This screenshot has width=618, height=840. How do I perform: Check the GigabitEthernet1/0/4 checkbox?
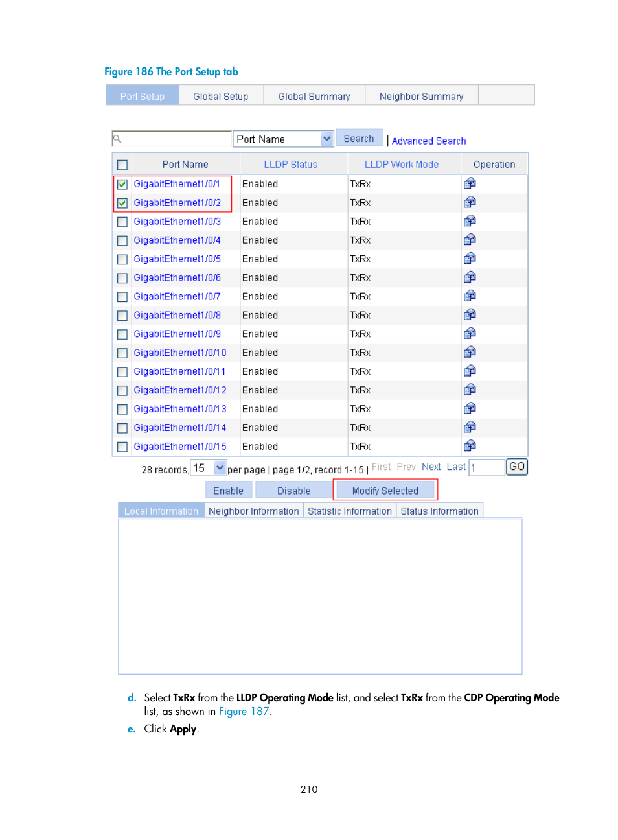click(122, 240)
